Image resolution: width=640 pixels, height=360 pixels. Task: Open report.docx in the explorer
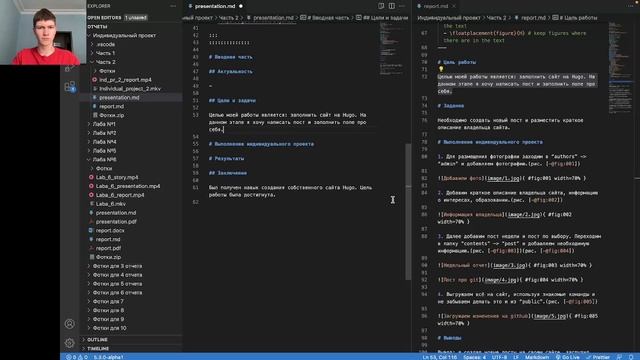110,231
